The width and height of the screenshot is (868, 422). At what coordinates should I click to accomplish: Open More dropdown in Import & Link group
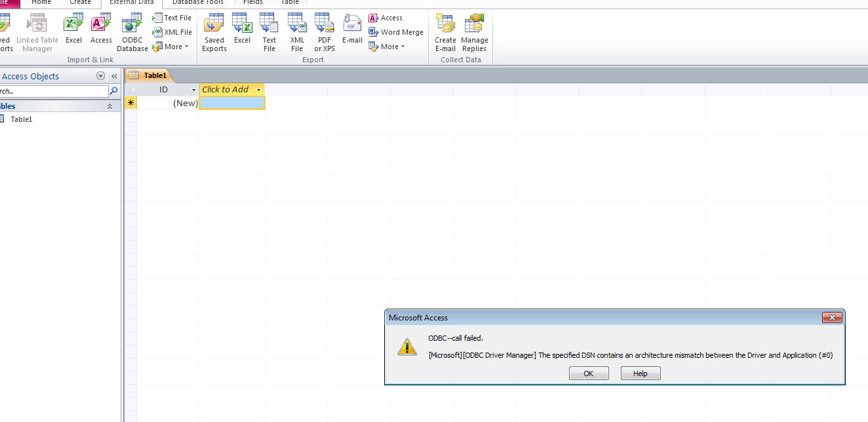[x=170, y=47]
